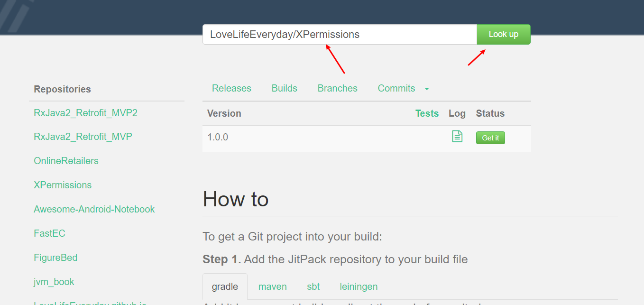Open the RxJava2_Retrofit_MVP repository link
Screen dimensions: 644x305
tap(83, 137)
